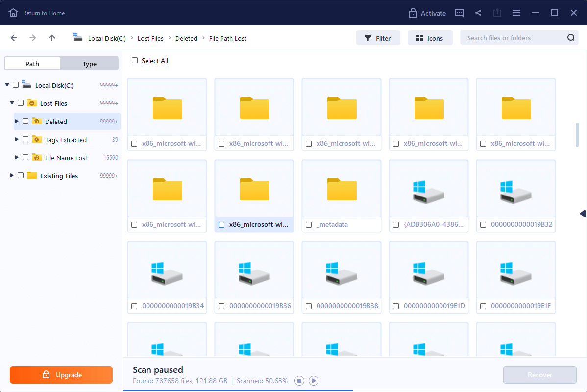This screenshot has height=392, width=587.
Task: Expand the Existing Files tree node
Action: pos(12,176)
